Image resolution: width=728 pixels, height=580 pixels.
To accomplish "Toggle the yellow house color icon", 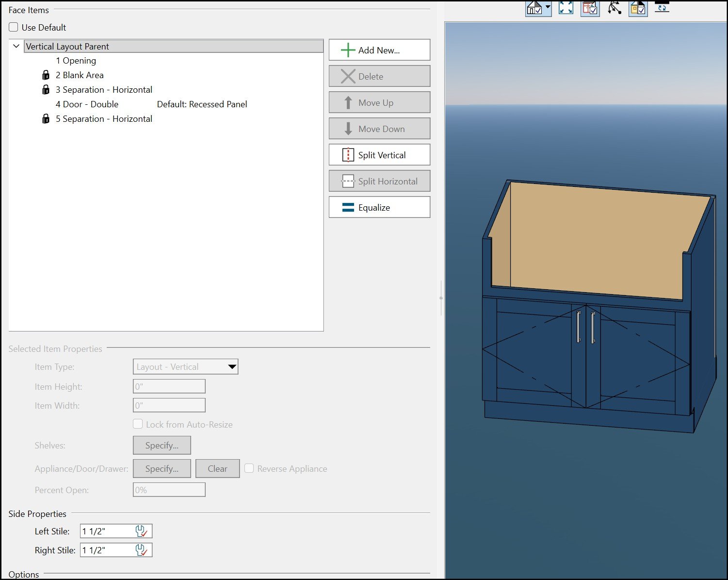I will 638,8.
